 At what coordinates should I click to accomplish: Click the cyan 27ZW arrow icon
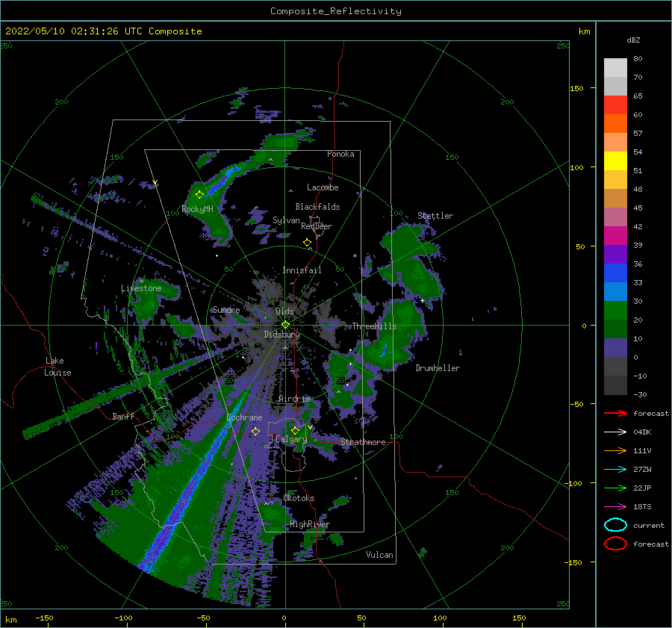(x=615, y=470)
